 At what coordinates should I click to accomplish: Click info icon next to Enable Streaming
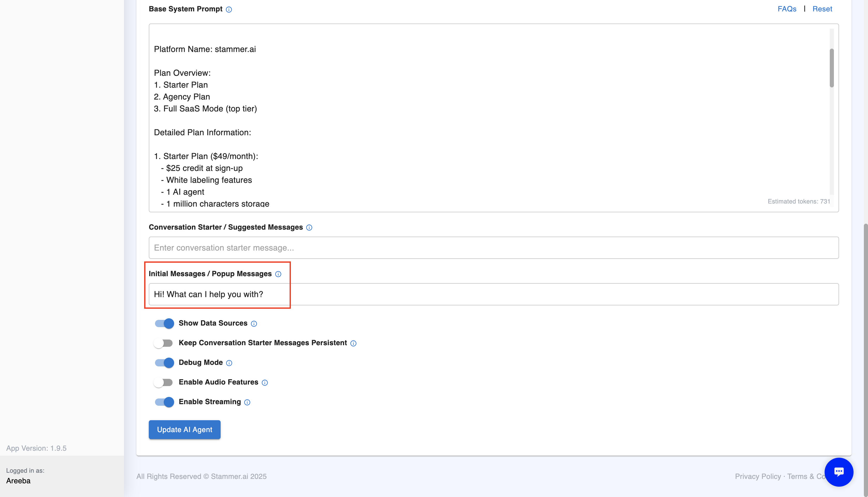tap(247, 402)
